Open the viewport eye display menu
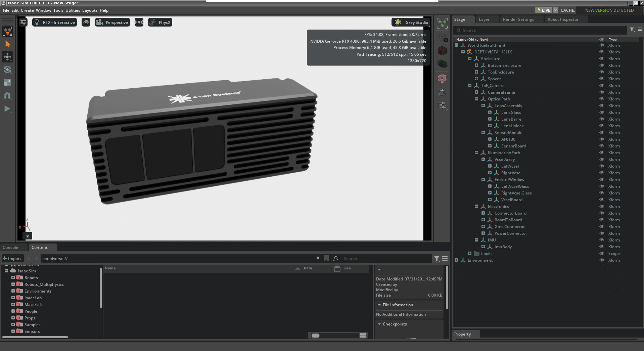Image resolution: width=644 pixels, height=351 pixels. [x=86, y=23]
